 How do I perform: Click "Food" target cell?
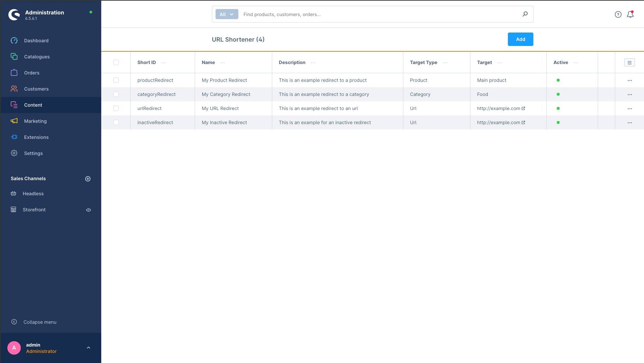pos(482,94)
